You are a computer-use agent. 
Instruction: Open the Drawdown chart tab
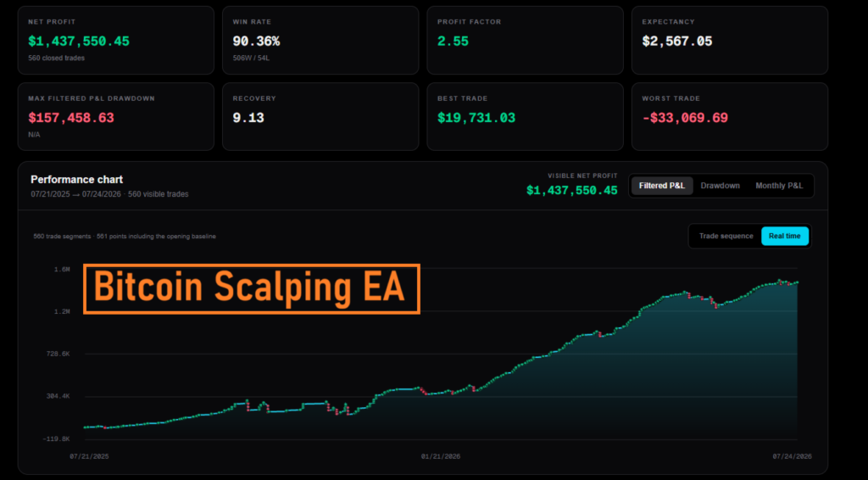tap(720, 186)
